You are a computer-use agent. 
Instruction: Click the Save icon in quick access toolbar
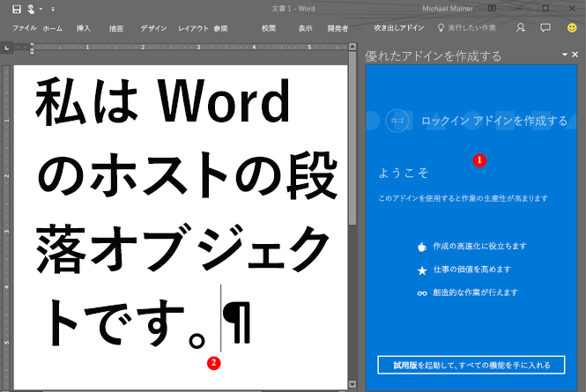tap(16, 9)
